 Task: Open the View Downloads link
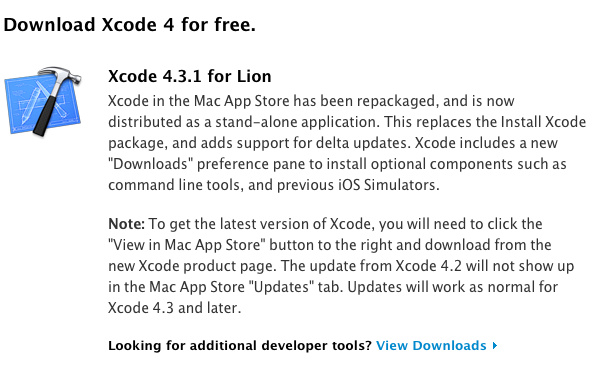[x=431, y=346]
